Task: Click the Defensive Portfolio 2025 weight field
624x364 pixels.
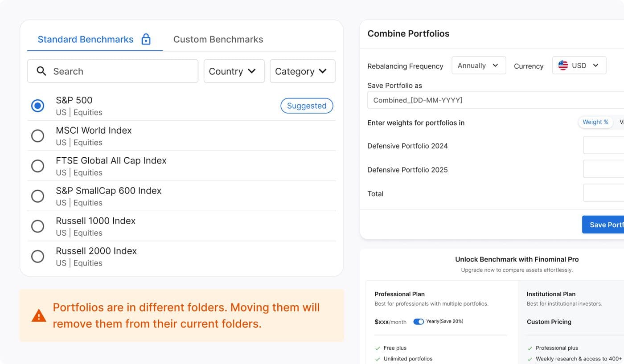Action: coord(603,169)
